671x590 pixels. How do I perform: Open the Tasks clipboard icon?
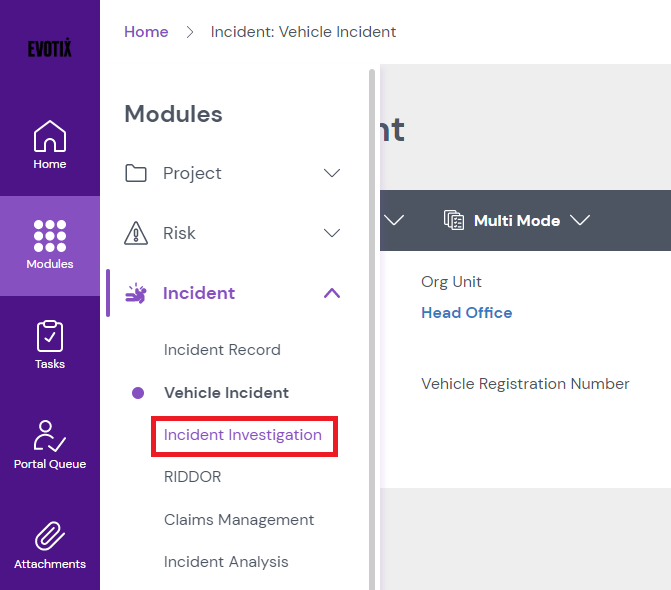coord(50,336)
